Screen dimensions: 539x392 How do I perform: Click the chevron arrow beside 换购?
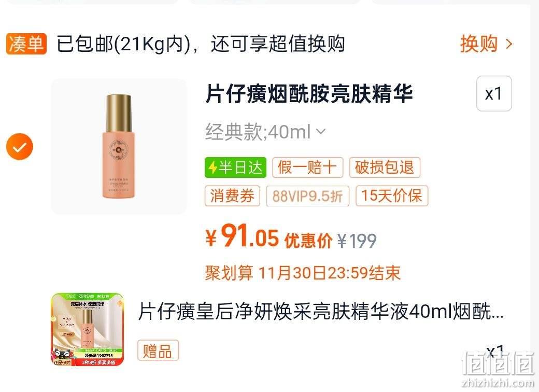[509, 44]
